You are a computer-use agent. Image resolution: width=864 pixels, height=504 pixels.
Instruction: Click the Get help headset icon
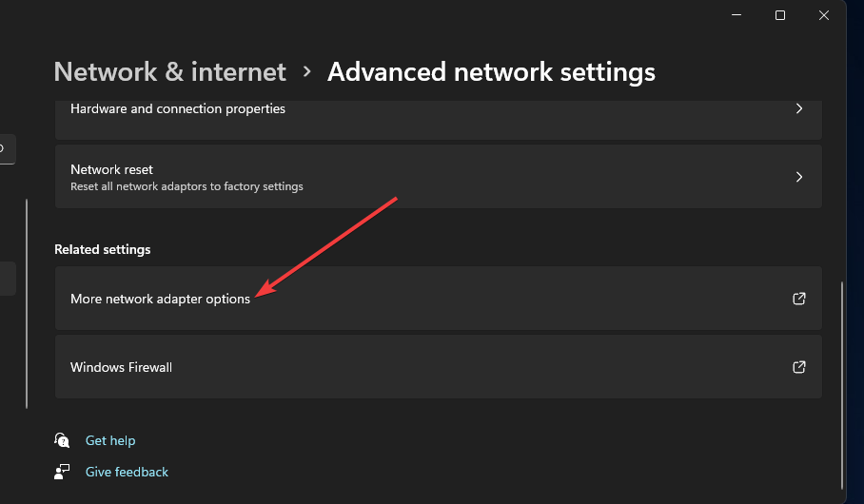coord(63,440)
